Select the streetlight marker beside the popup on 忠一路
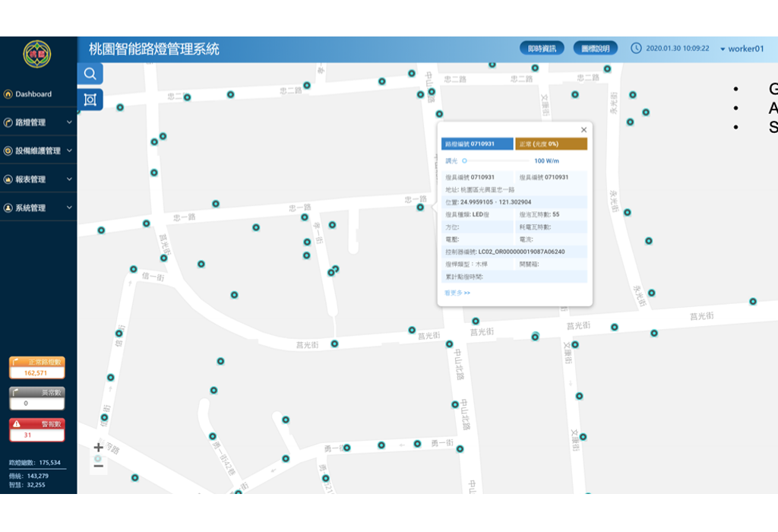This screenshot has height=532, width=778. [420, 207]
